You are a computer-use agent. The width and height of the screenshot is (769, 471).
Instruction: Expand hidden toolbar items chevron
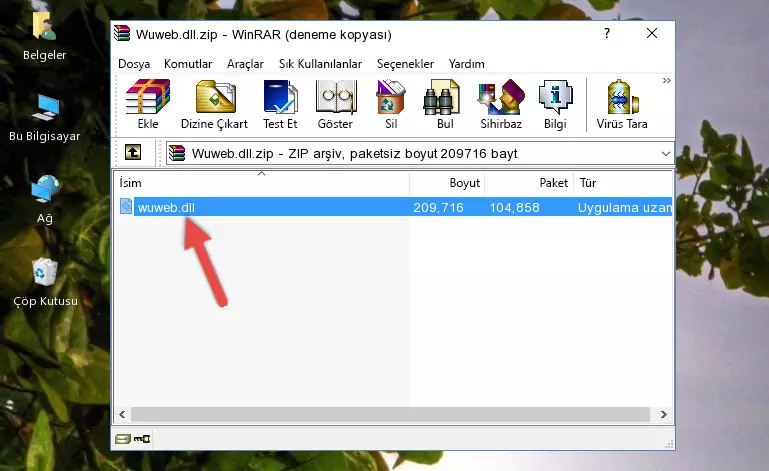(666, 80)
